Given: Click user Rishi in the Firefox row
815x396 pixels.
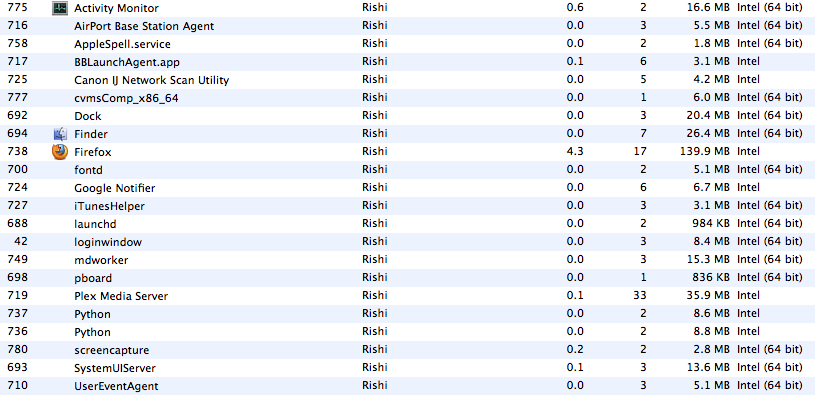Looking at the screenshot, I should point(375,151).
